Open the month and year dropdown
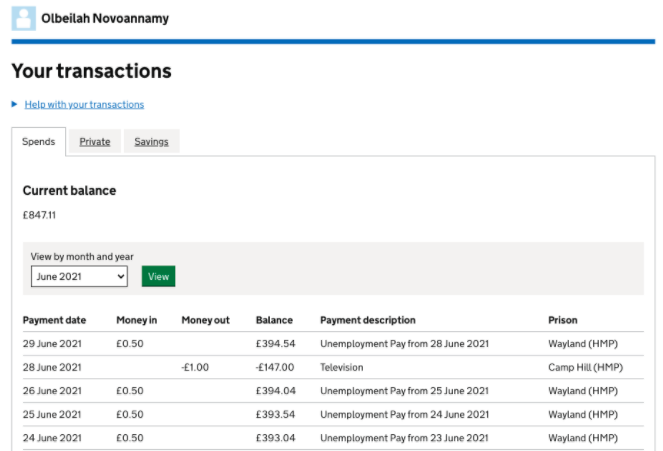Screen dimensions: 663x451 [79, 276]
